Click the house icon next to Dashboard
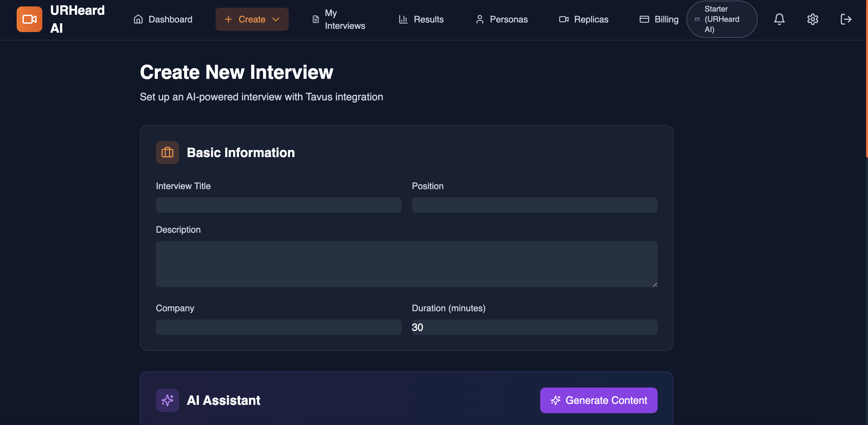 (x=138, y=19)
